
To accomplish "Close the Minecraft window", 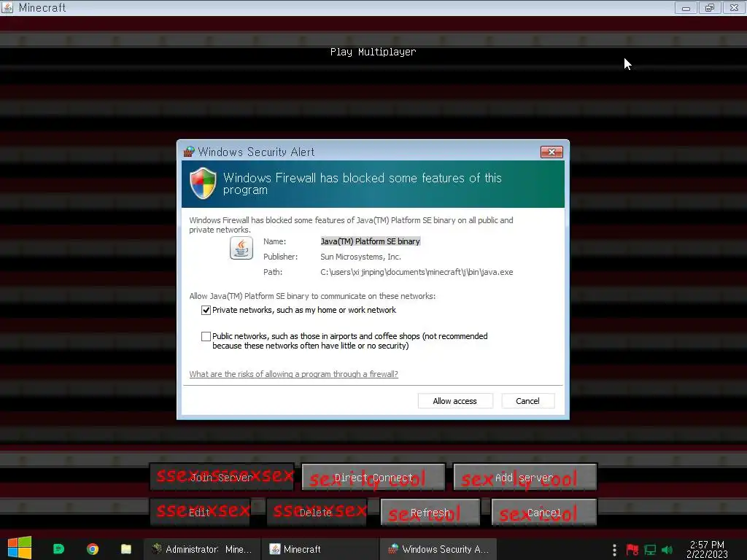I will [734, 7].
